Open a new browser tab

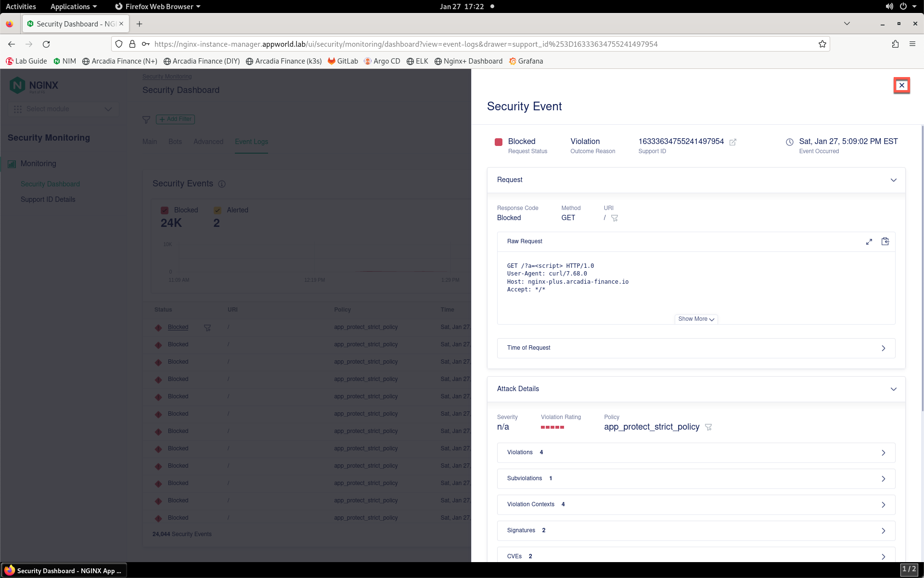(139, 24)
